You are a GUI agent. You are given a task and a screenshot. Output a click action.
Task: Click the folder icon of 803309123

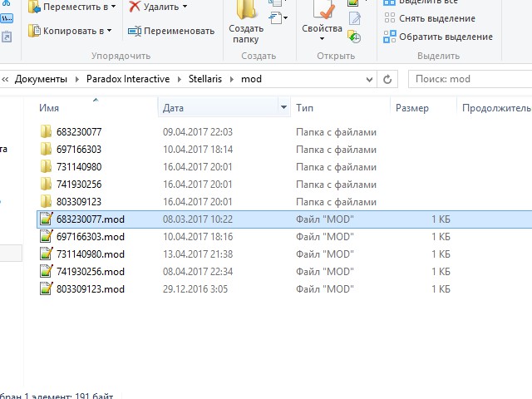click(x=46, y=201)
